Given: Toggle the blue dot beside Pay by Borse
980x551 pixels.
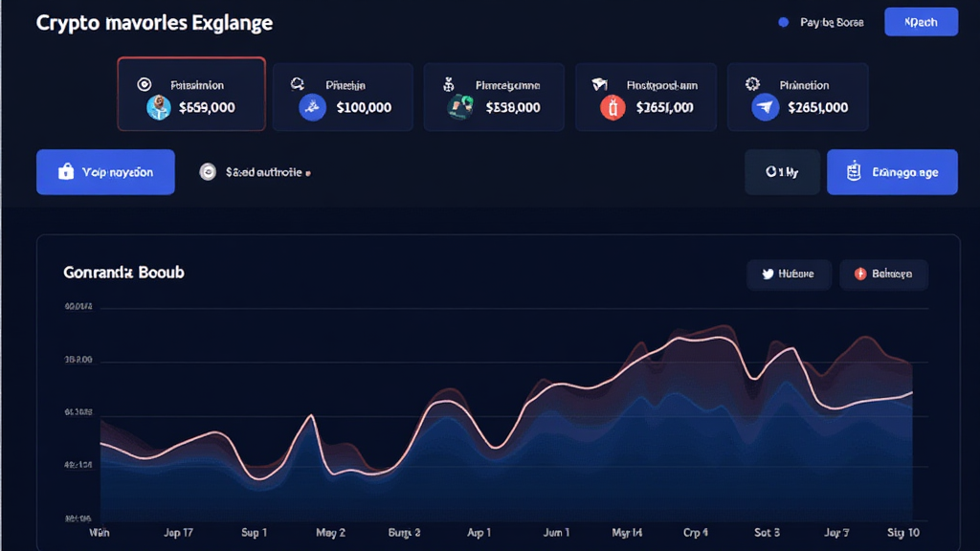Looking at the screenshot, I should click(x=784, y=22).
